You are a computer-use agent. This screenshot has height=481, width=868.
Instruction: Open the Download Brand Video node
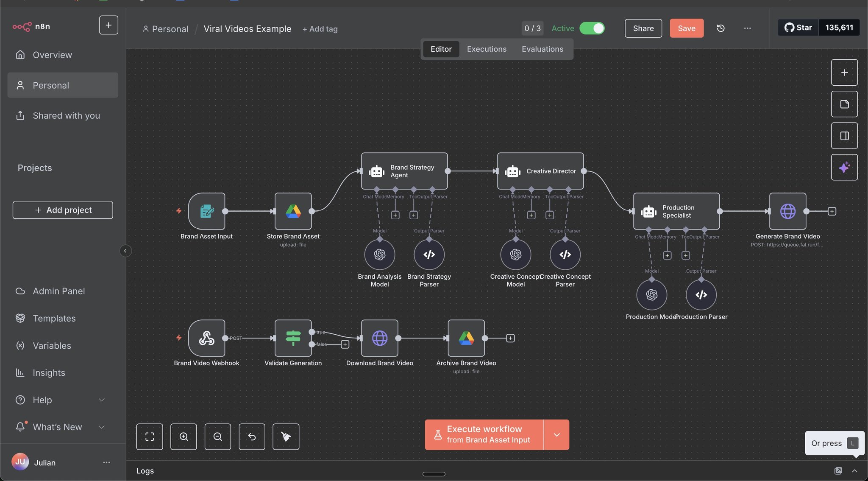[380, 338]
